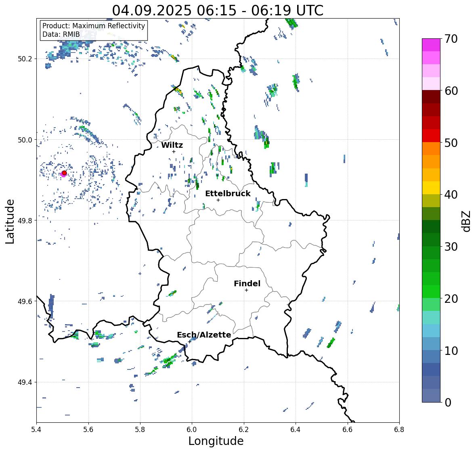
Task: Click the Esch/Alzette station cross marker
Action: pyautogui.click(x=189, y=342)
